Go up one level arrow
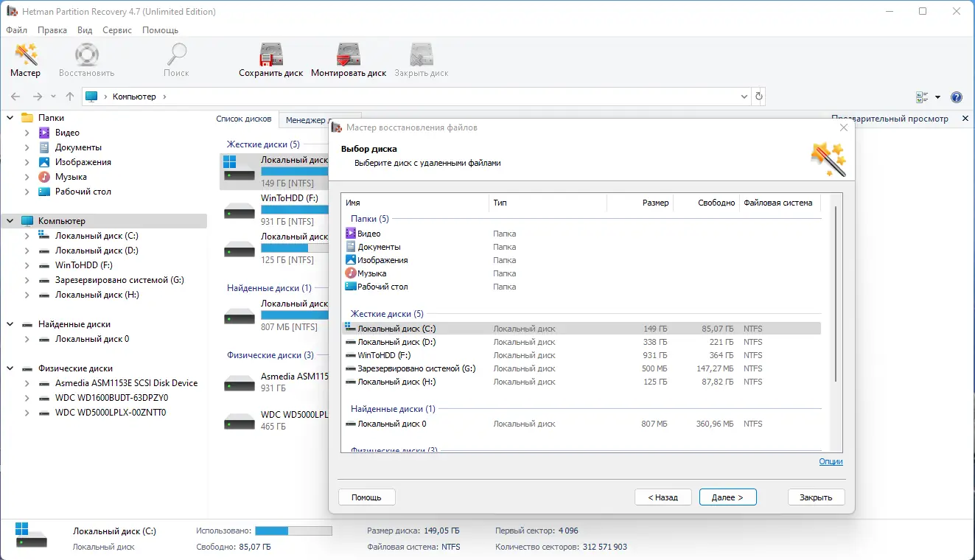Viewport: 975px width, 560px height. [x=70, y=97]
